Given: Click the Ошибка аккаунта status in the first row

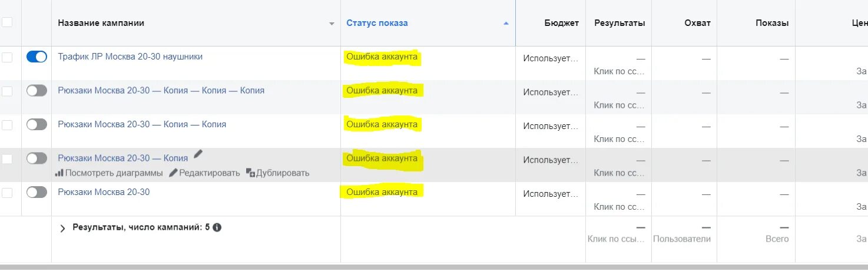Looking at the screenshot, I should (x=382, y=57).
